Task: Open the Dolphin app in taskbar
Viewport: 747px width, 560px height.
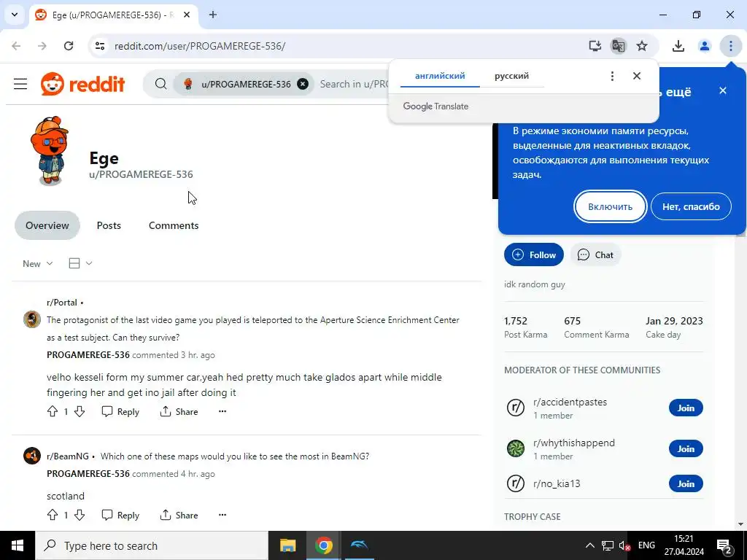Action: click(x=359, y=545)
